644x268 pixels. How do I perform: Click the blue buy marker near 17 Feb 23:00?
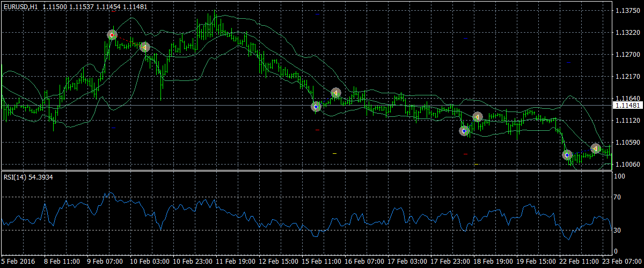pos(465,131)
